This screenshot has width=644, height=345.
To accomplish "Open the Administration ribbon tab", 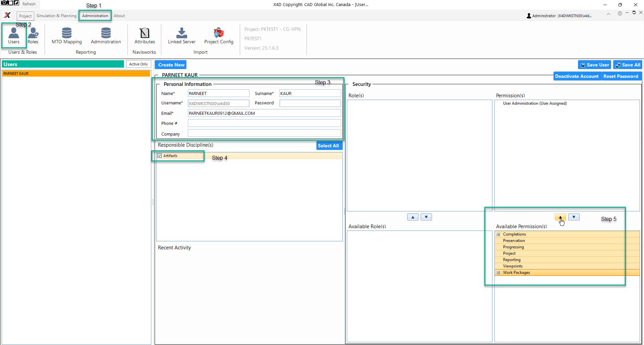I will tap(95, 16).
